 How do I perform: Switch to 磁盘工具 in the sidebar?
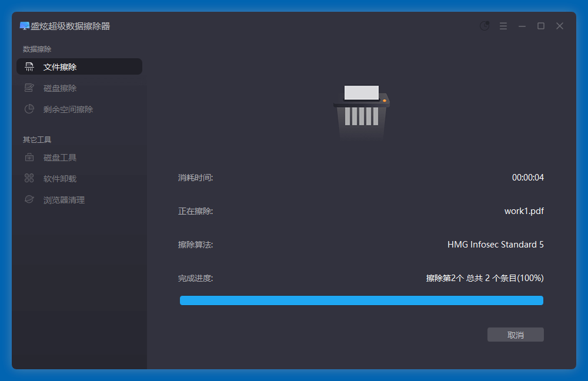pos(60,158)
